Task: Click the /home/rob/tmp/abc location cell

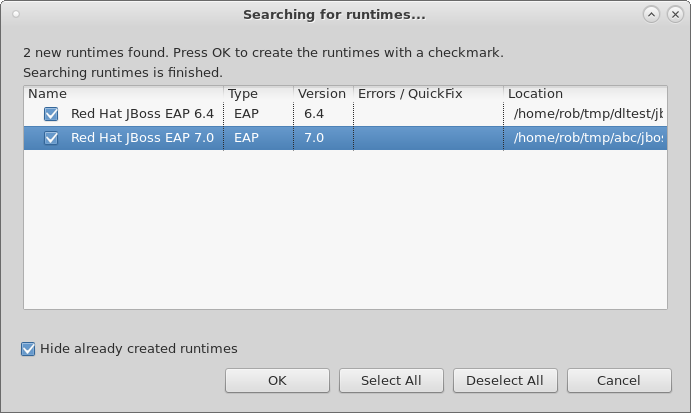Action: coord(587,138)
